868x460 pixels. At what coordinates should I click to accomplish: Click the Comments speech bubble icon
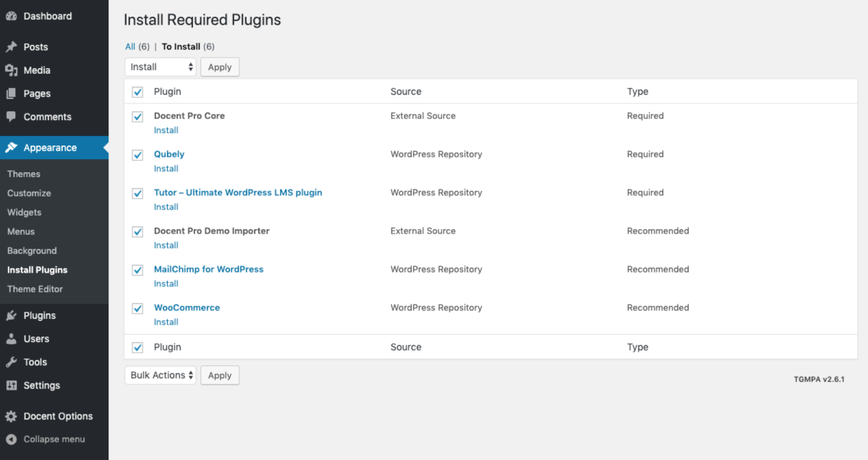(12, 116)
